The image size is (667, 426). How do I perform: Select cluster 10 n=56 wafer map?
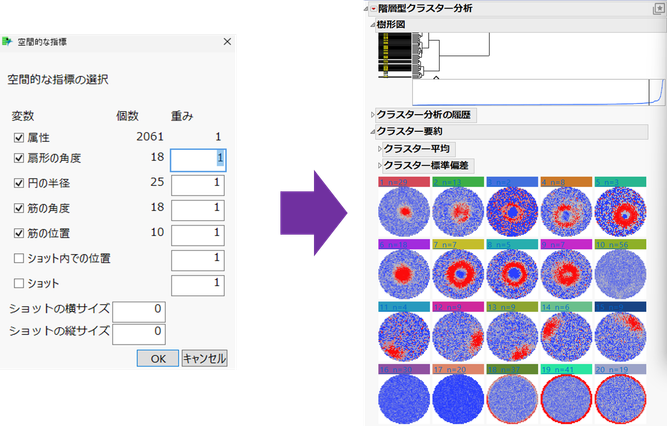coord(620,274)
